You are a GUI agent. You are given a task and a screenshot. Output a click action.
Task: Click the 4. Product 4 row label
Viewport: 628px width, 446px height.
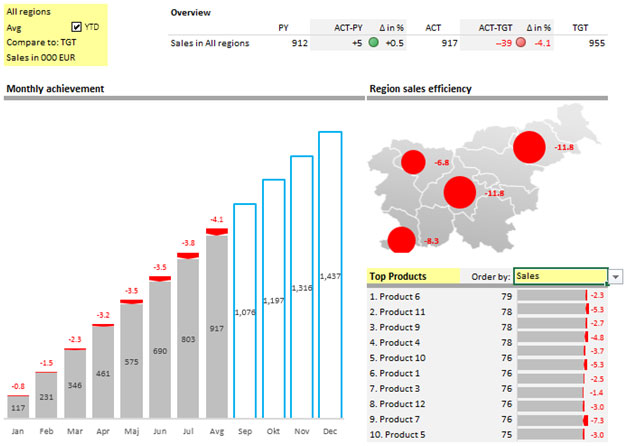395,343
